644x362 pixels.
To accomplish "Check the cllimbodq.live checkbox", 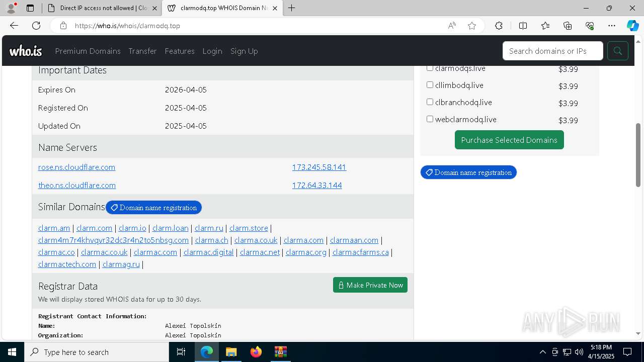I will (430, 85).
